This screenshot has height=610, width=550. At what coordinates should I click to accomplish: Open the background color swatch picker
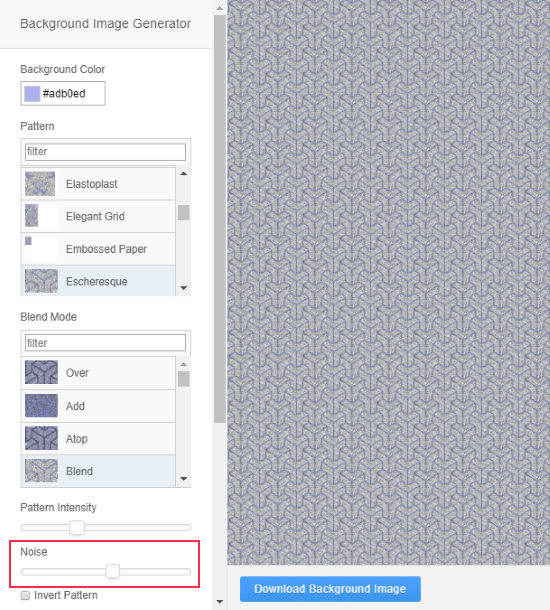32,94
